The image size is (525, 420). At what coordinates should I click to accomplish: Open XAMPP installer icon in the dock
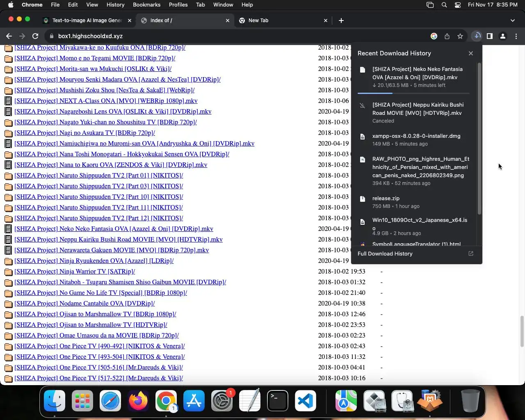pyautogui.click(x=430, y=401)
